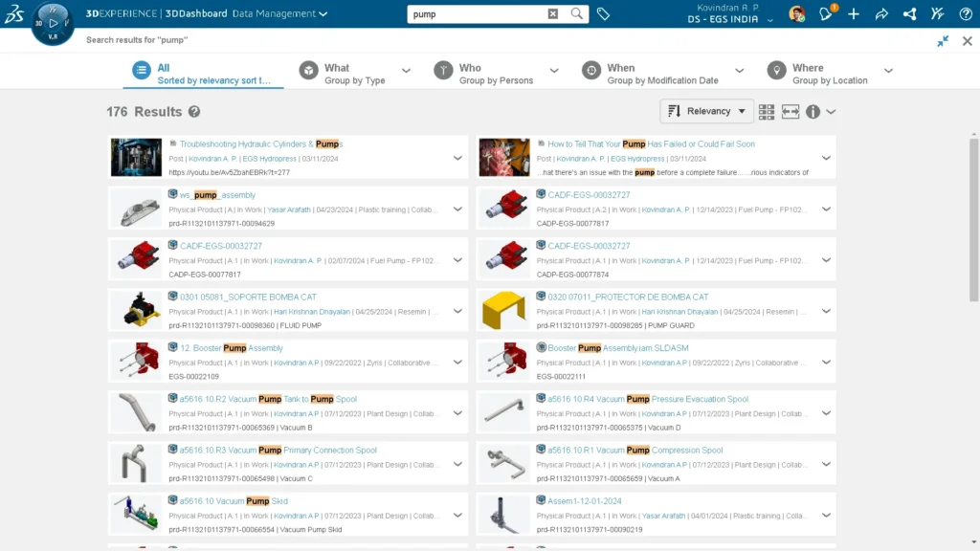Viewport: 980px width, 551px height.
Task: Click the pump failure article thumbnail
Action: tap(504, 156)
